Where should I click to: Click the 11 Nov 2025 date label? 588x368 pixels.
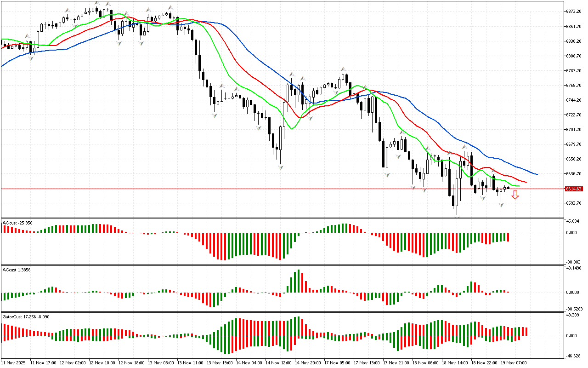(x=14, y=363)
